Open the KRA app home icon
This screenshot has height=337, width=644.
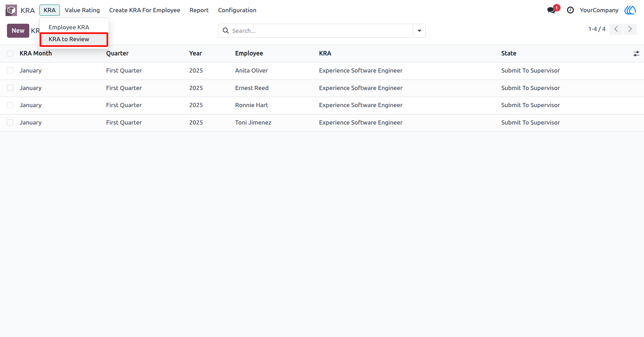[11, 10]
